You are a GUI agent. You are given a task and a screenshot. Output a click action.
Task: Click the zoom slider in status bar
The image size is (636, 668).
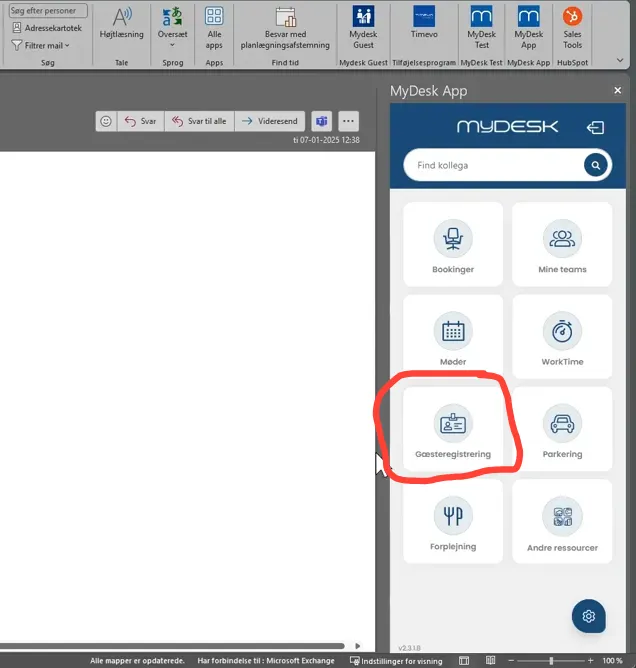pos(551,661)
